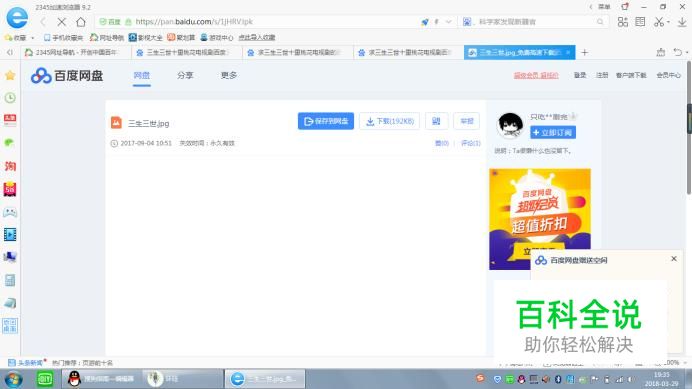Click the 淘 Taobao sidebar icon
The image size is (692, 389).
(10, 166)
